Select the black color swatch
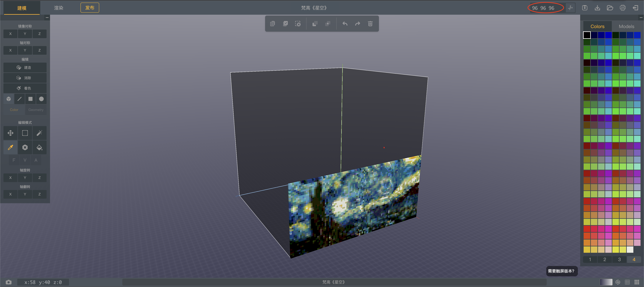 (587, 35)
